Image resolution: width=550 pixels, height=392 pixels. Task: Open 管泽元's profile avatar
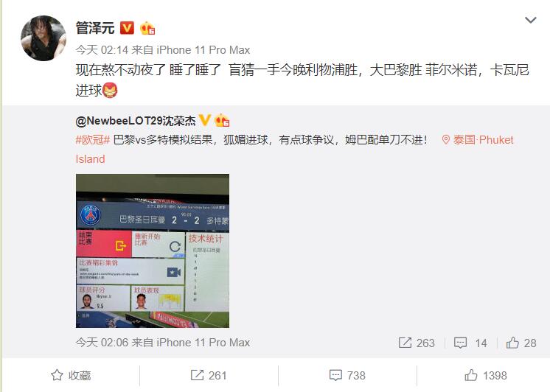tap(43, 38)
